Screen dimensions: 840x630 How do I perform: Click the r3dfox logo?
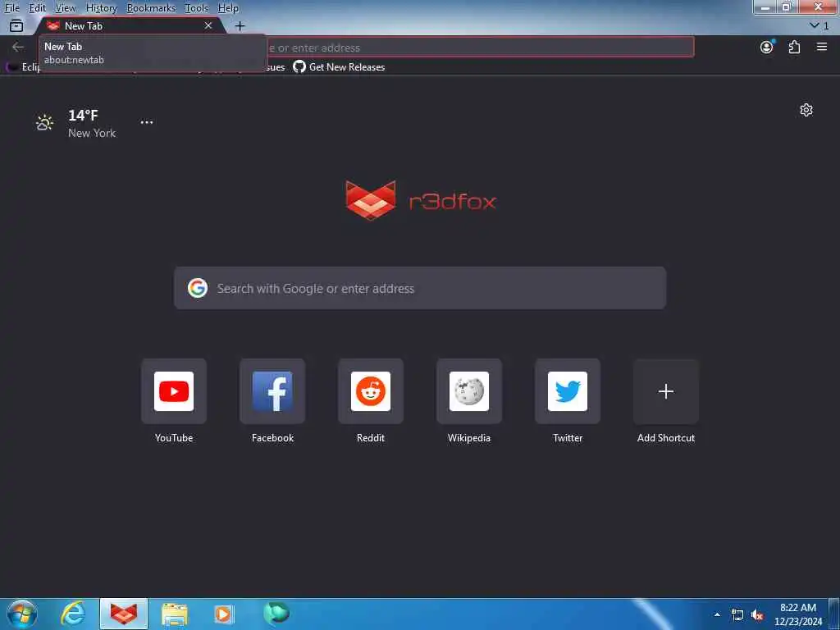pyautogui.click(x=421, y=201)
